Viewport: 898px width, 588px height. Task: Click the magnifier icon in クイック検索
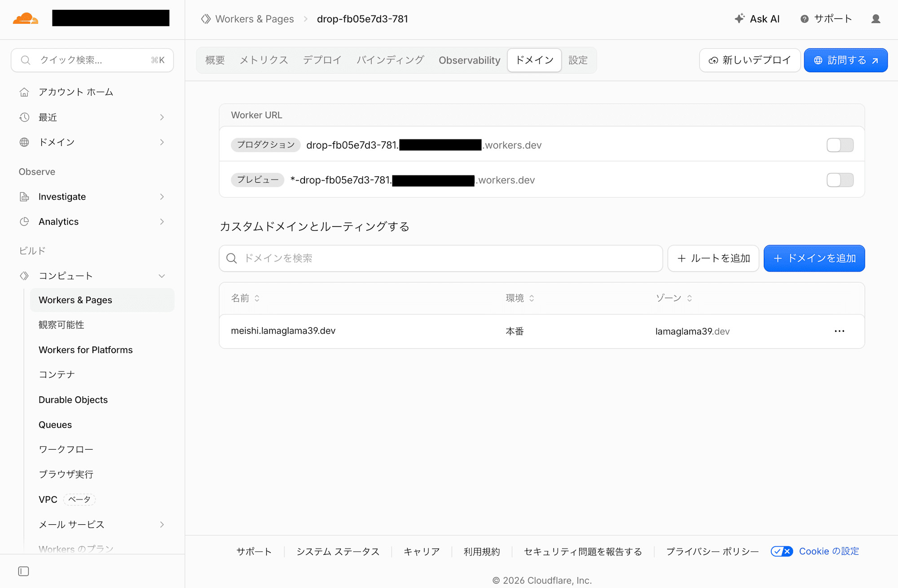(26, 60)
